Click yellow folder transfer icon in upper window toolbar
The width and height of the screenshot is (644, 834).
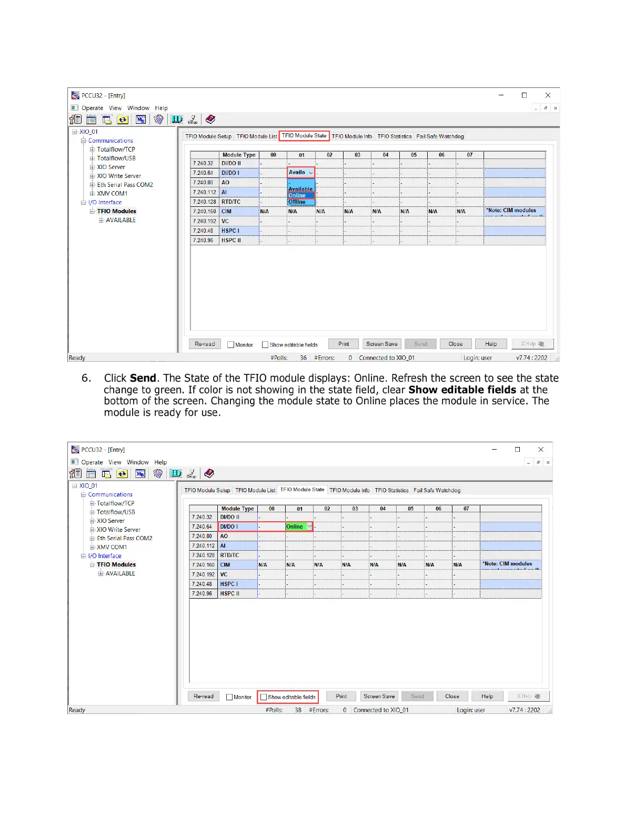123,120
